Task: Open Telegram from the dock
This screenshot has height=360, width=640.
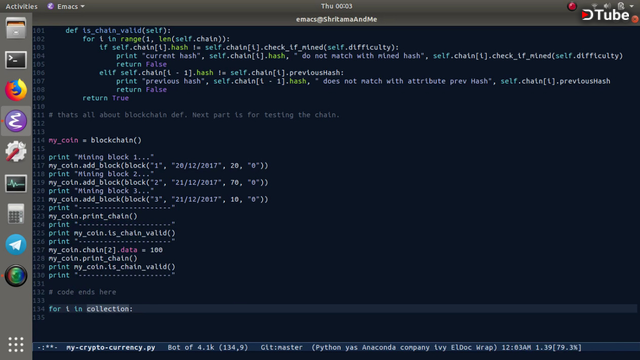Action: (x=16, y=244)
